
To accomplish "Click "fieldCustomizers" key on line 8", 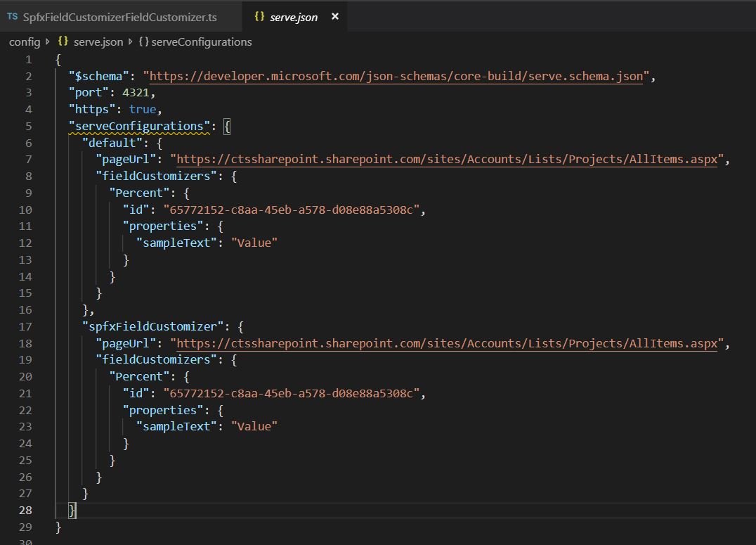I will 156,177.
